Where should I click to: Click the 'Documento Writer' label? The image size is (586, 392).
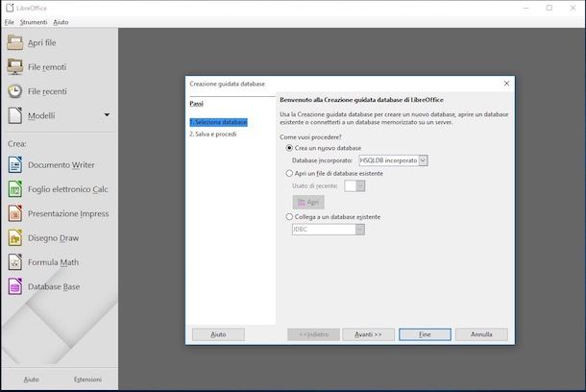pos(61,165)
